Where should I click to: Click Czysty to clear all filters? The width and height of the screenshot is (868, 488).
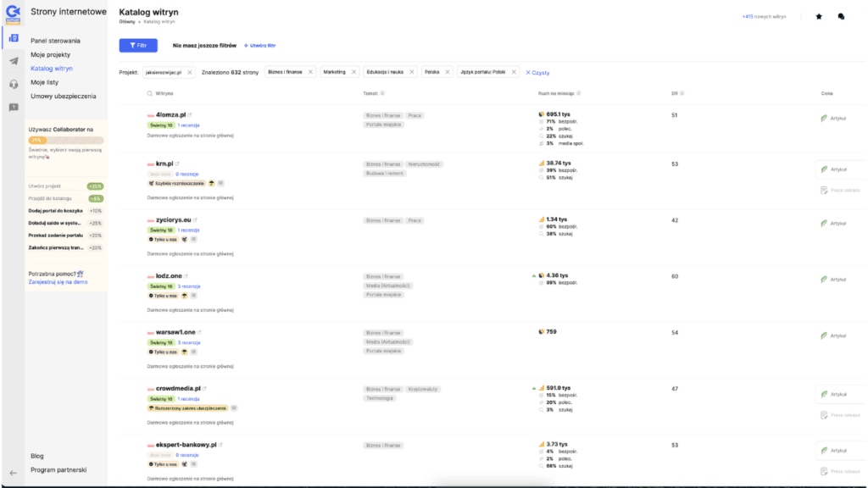537,73
